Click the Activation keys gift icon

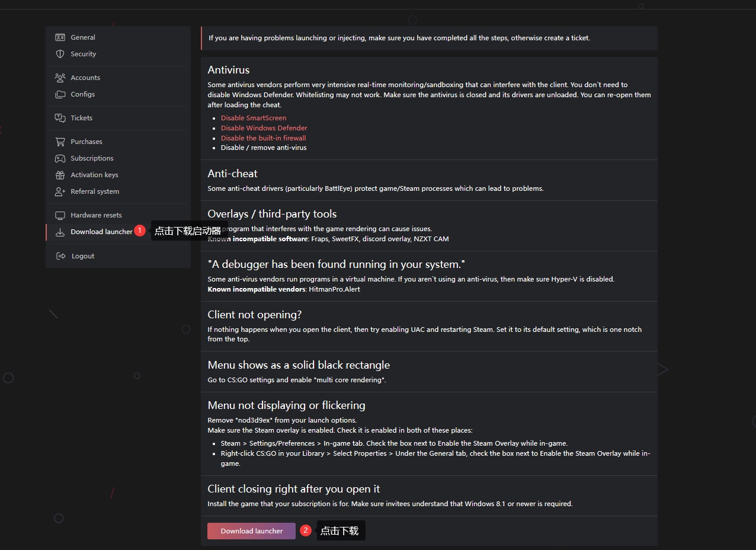pos(60,175)
